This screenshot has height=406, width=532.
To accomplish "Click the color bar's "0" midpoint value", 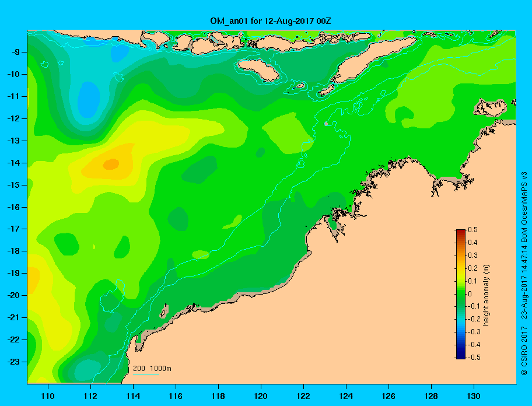I will pos(470,294).
